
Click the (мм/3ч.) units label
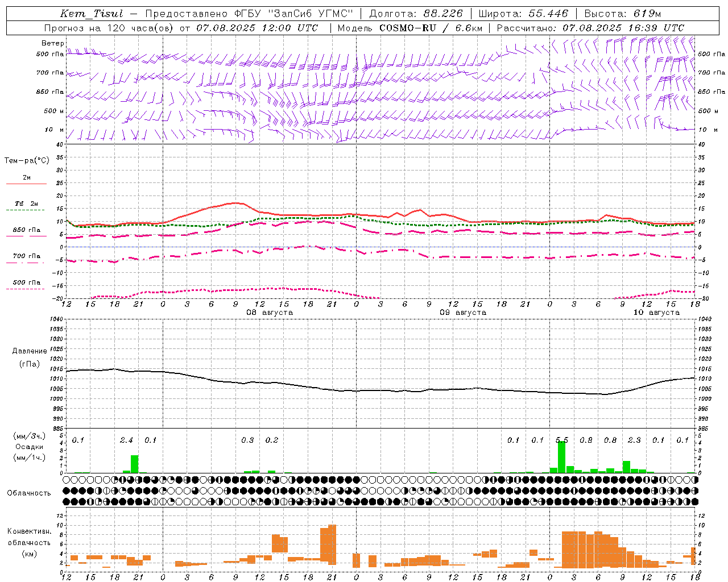28,436
